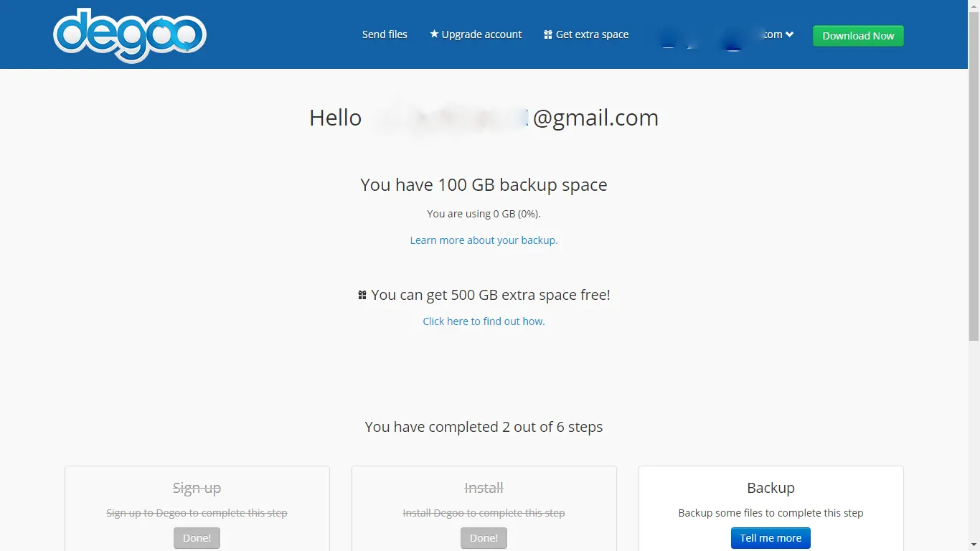Click the page vertical scrollbar thumb
Image resolution: width=980 pixels, height=551 pixels.
(974, 177)
